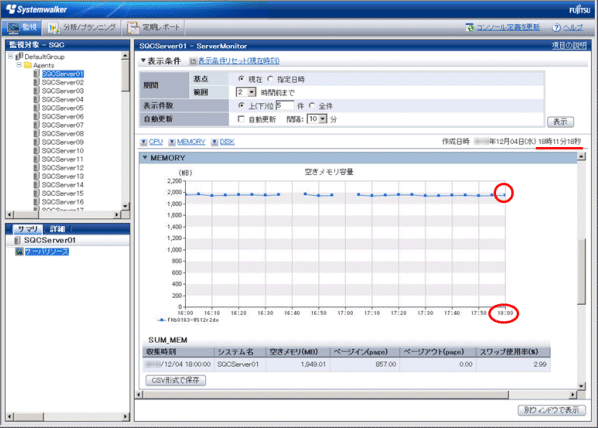Viewport: 598px width, 428px height.
Task: Select the 現在 radio button
Action: (241, 79)
